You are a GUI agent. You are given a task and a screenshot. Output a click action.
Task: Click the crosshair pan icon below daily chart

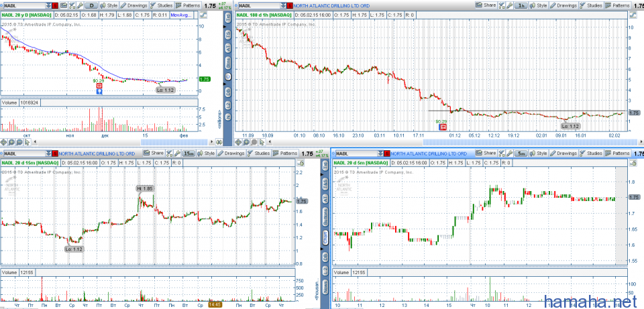point(4,142)
